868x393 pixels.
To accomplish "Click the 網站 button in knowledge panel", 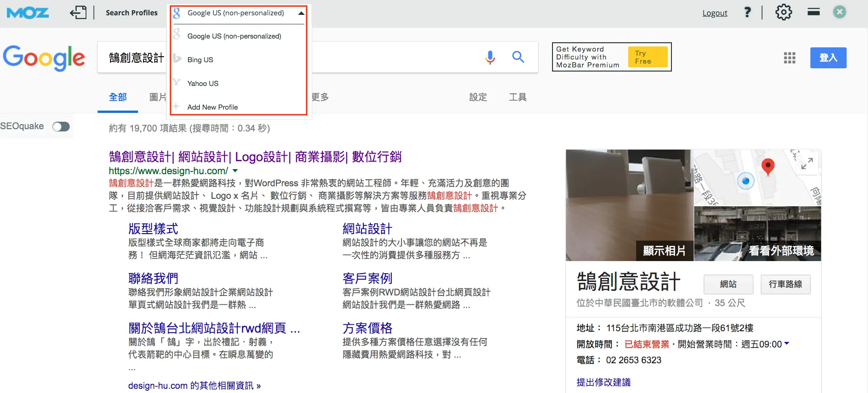I will tap(728, 284).
